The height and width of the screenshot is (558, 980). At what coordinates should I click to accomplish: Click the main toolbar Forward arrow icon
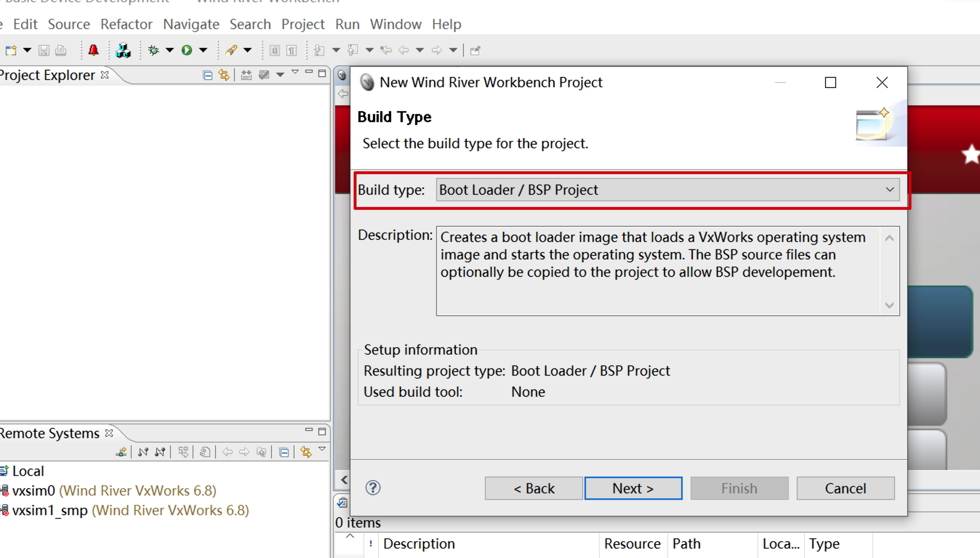coord(437,50)
